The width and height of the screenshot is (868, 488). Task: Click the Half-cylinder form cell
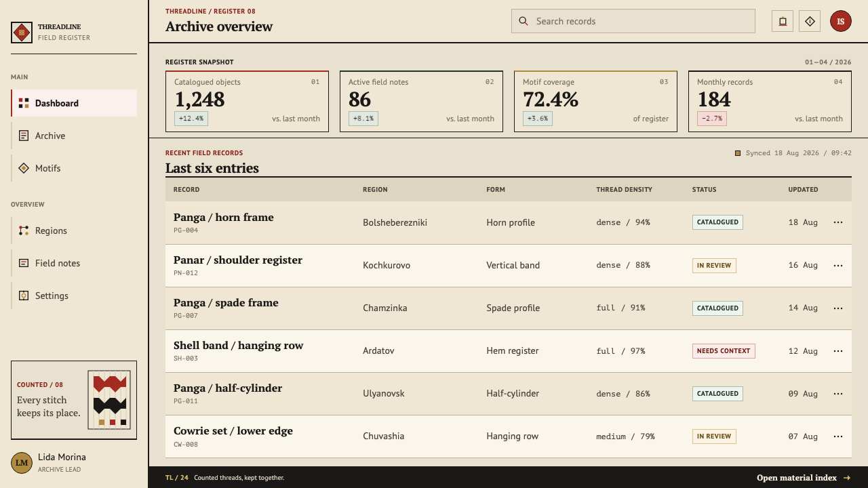513,393
